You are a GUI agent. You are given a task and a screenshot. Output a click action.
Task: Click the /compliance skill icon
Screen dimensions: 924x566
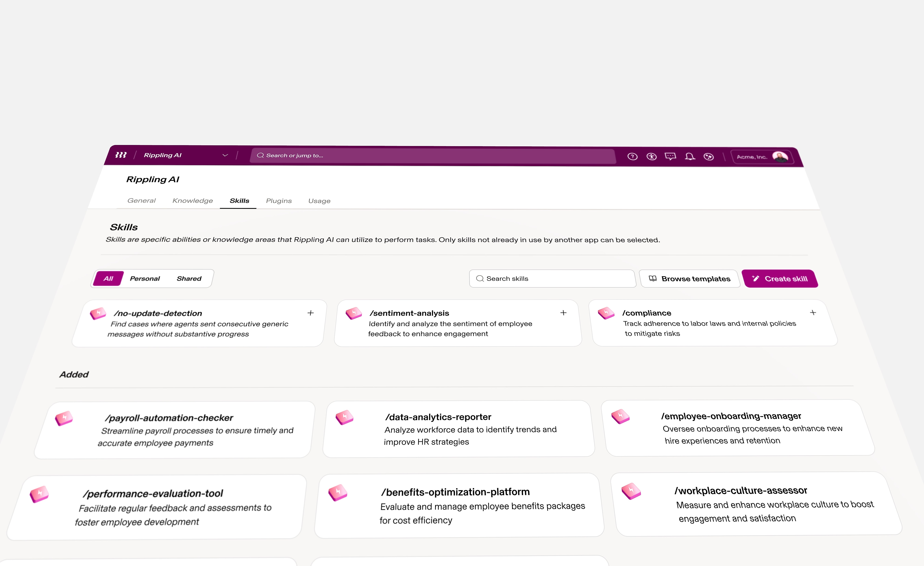606,313
